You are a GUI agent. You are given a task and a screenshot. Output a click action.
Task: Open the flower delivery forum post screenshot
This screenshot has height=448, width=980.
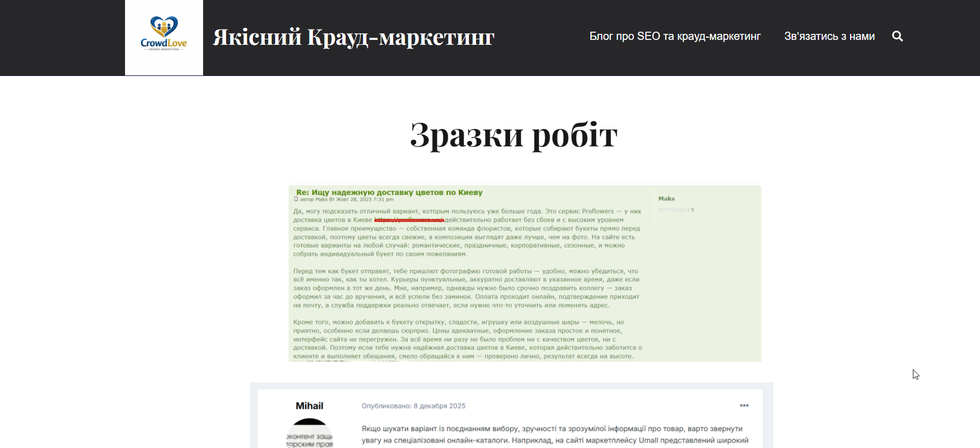point(525,273)
